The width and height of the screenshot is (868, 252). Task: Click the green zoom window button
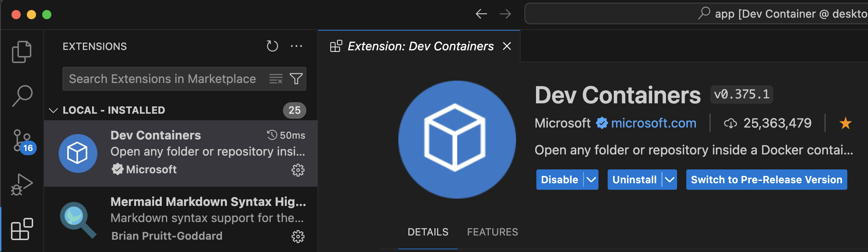pyautogui.click(x=47, y=15)
